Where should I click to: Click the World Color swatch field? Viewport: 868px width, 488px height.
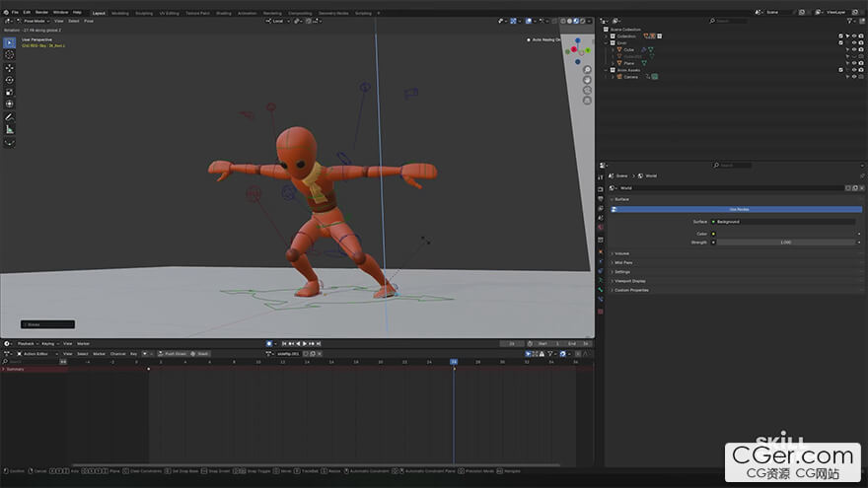click(785, 234)
